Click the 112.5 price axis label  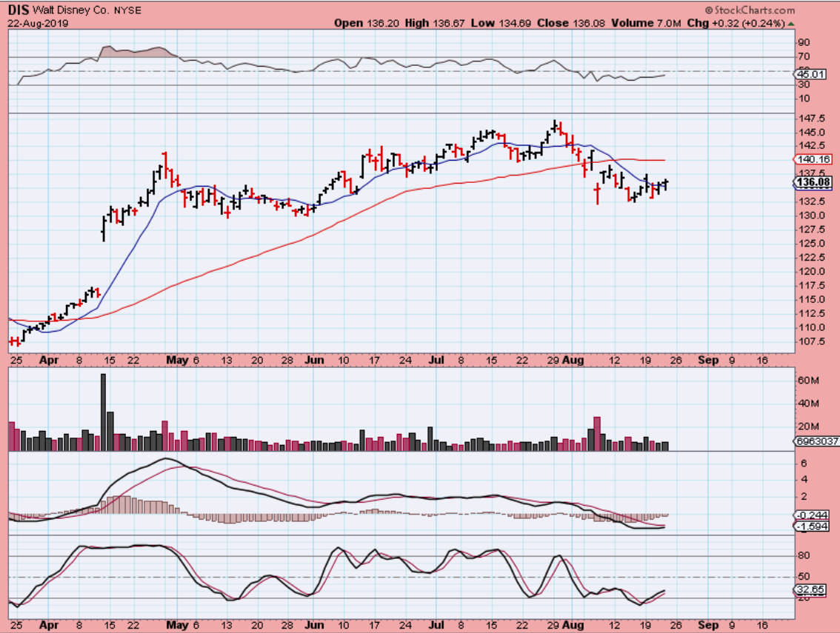811,313
